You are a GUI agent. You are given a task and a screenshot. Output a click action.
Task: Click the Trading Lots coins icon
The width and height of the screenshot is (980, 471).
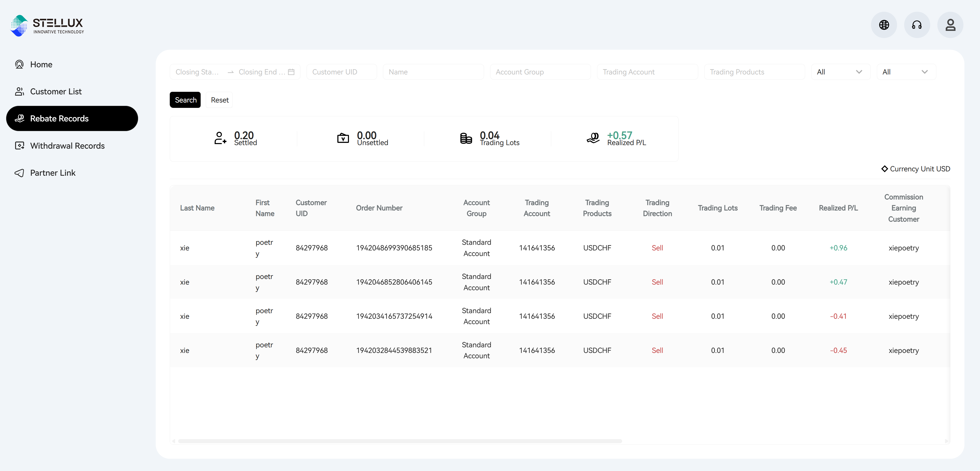click(x=466, y=138)
